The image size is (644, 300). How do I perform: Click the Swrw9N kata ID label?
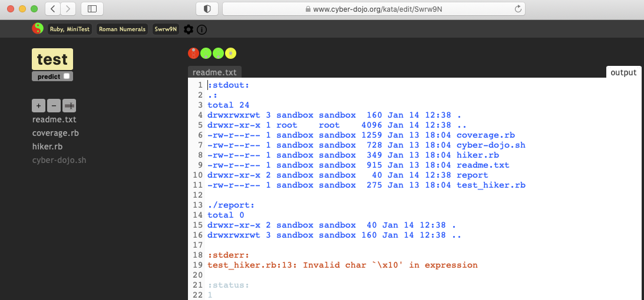pyautogui.click(x=166, y=29)
